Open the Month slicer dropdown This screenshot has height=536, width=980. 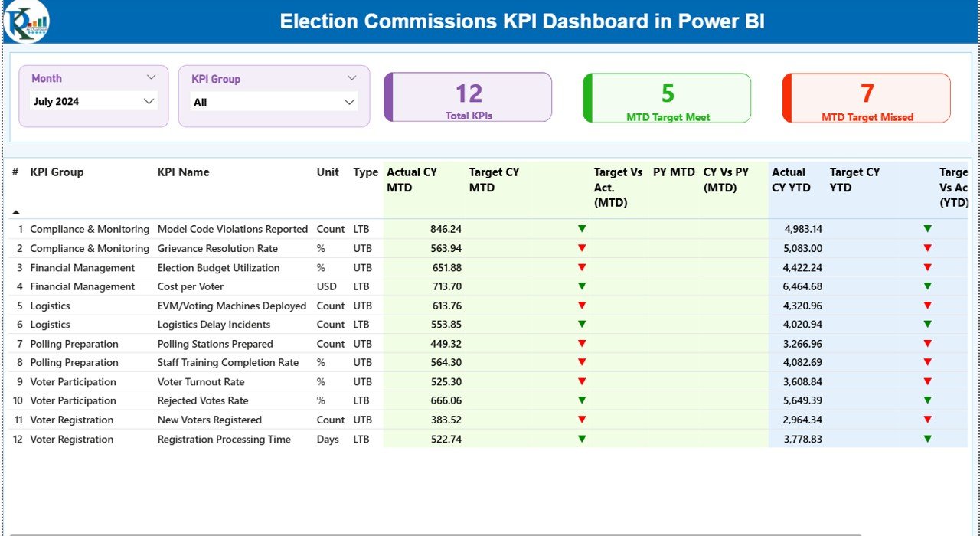tap(152, 77)
